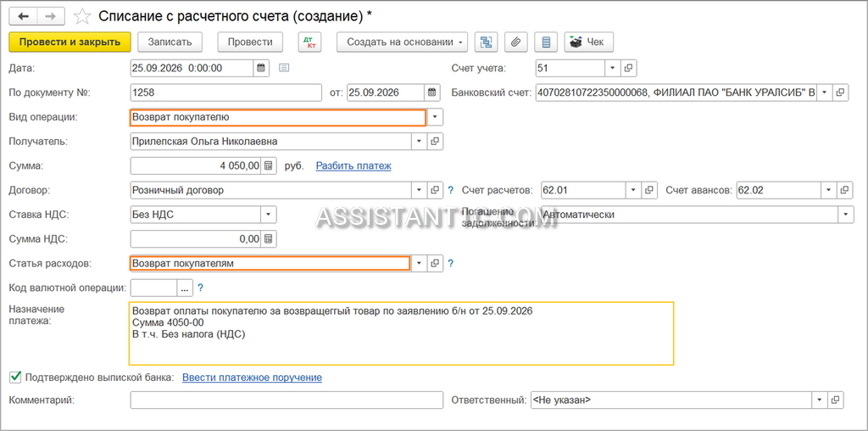Open 'Создать на основании' menu
868x431 pixels.
(x=402, y=42)
